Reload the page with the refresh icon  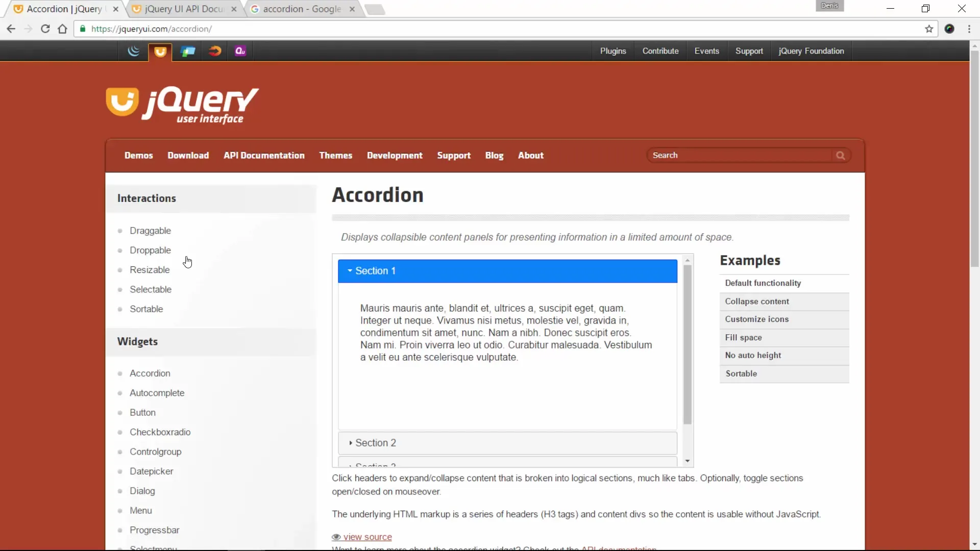pos(45,29)
